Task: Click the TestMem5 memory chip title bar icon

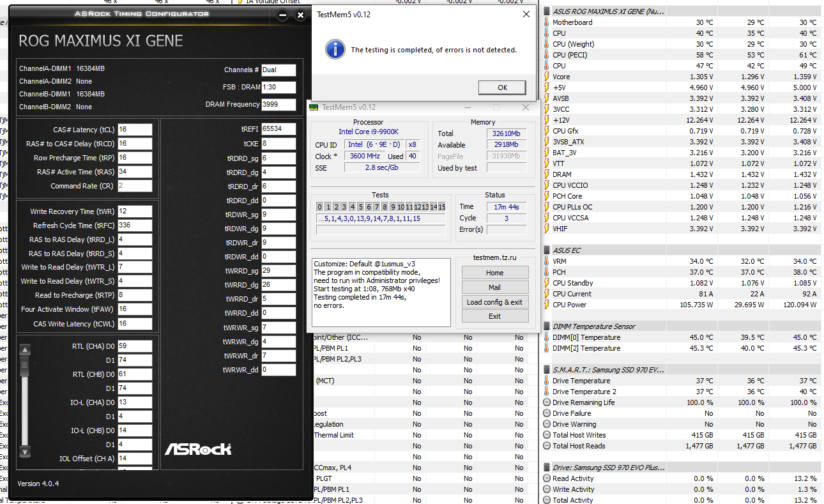Action: [314, 107]
